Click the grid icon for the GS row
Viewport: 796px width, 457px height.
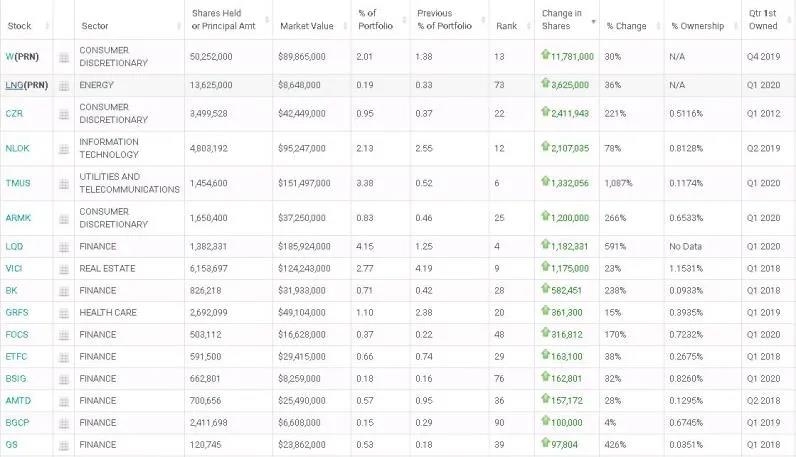tap(64, 445)
